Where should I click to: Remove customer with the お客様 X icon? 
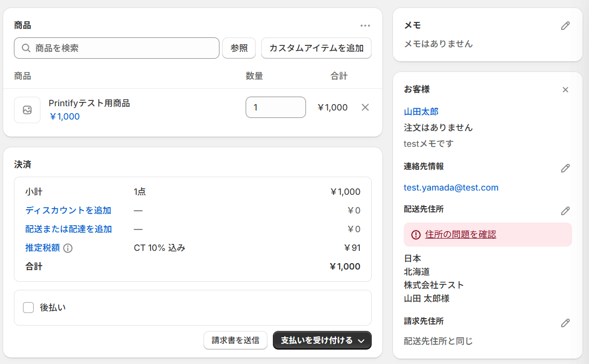click(x=566, y=90)
